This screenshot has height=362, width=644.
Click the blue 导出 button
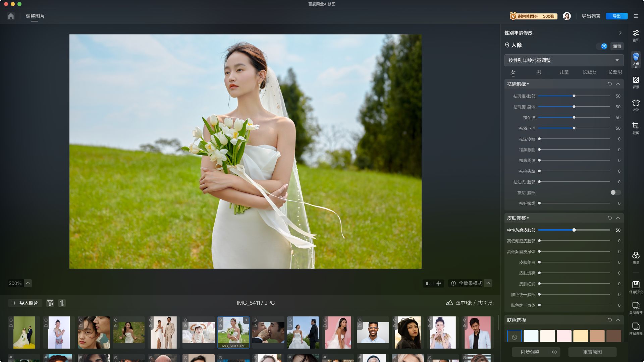(x=616, y=16)
